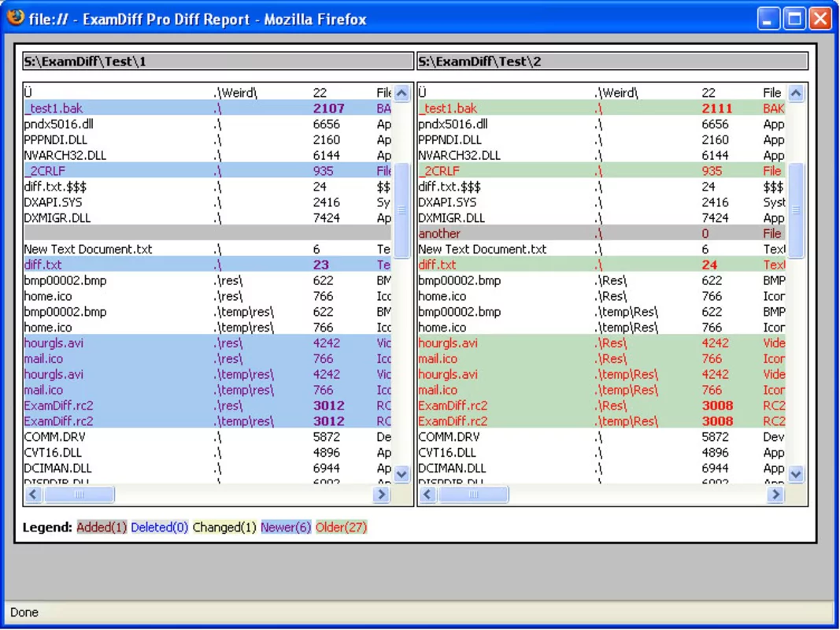
Task: Click the down scroll arrow of the left pane
Action: pyautogui.click(x=401, y=474)
